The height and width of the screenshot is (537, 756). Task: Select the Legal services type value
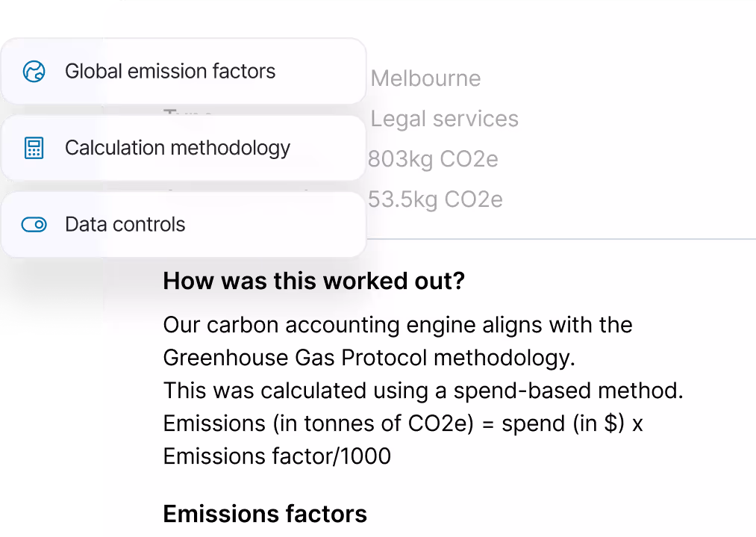coord(444,119)
